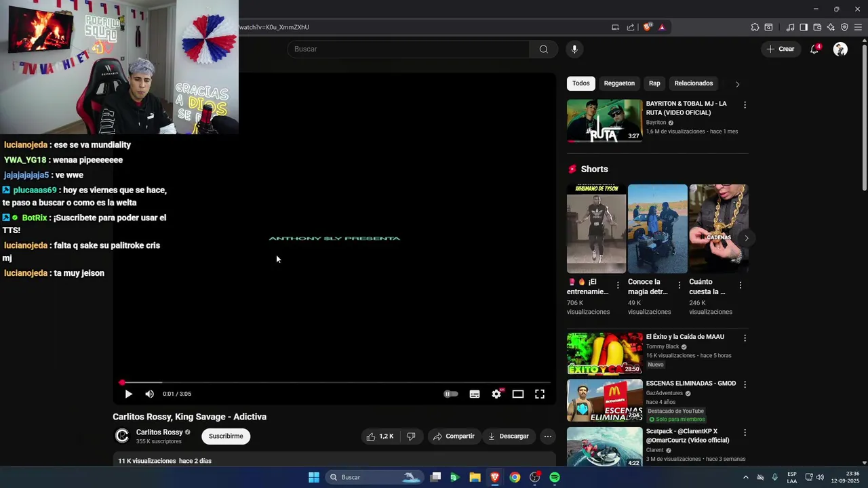Play the Adictiva video
Viewport: 868px width, 488px height.
[128, 394]
